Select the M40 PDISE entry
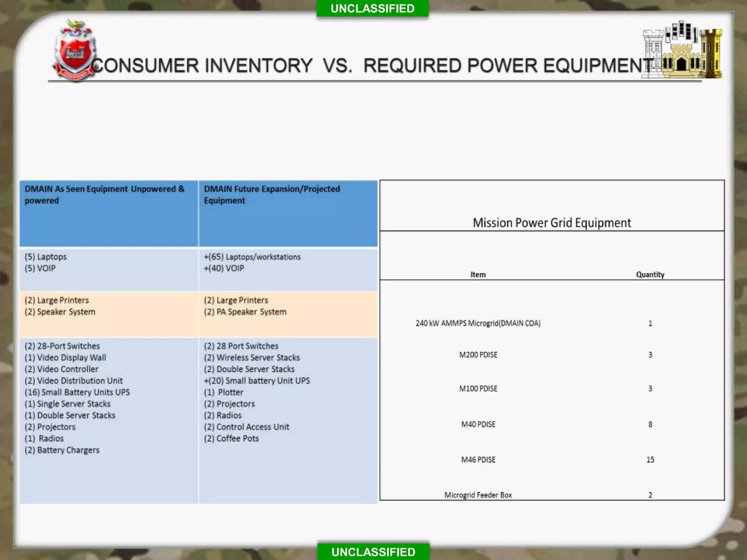 tap(478, 424)
